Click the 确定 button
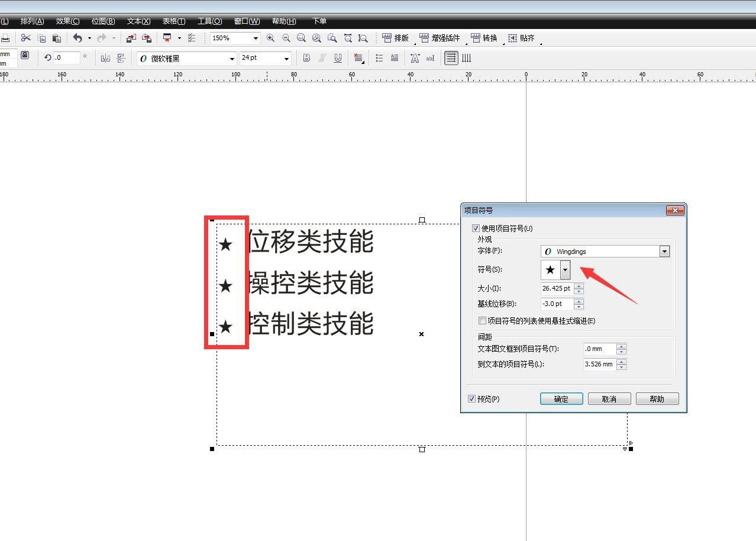This screenshot has width=756, height=541. [561, 399]
